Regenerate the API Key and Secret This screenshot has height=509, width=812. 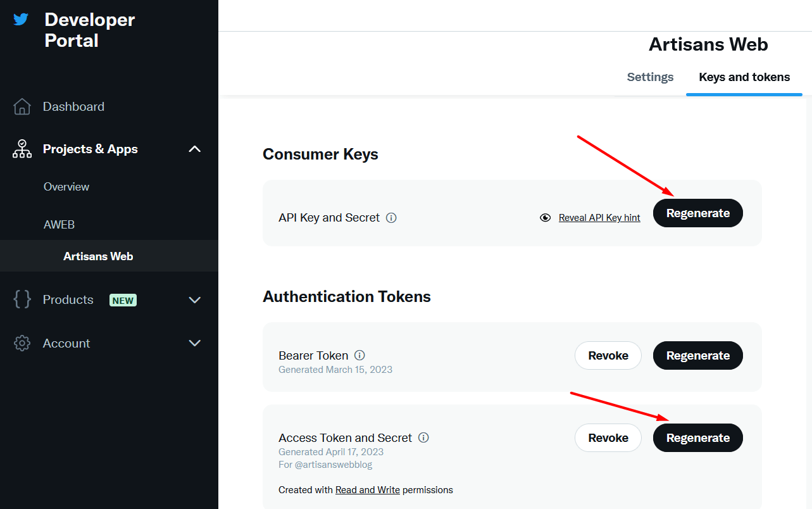(x=697, y=213)
